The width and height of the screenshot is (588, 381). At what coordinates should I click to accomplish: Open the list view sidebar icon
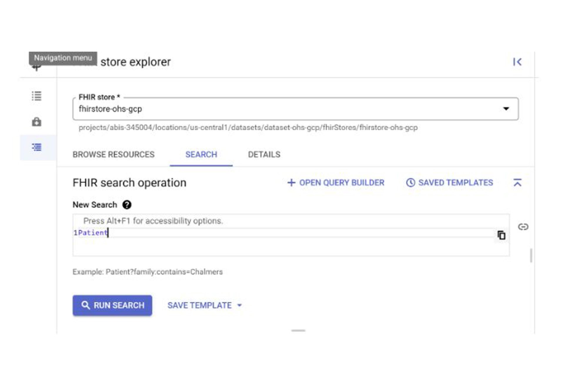coord(37,96)
